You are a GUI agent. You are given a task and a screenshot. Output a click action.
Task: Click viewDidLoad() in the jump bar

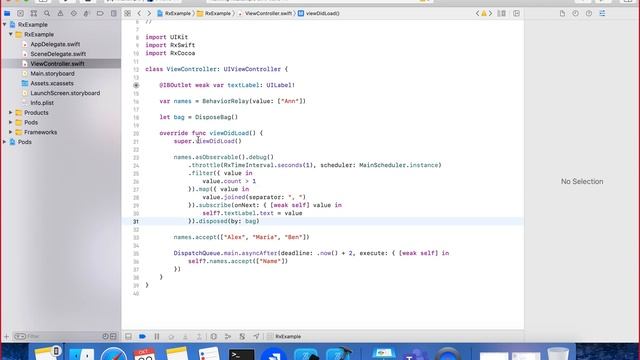(319, 13)
